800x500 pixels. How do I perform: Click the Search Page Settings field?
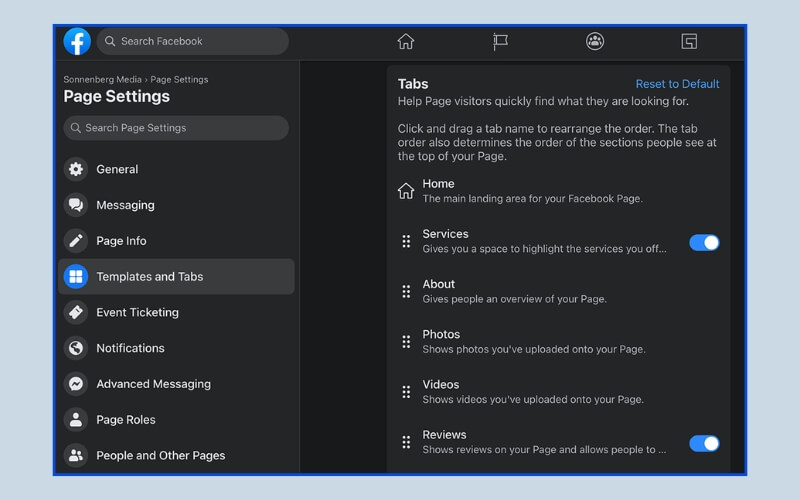tap(176, 128)
